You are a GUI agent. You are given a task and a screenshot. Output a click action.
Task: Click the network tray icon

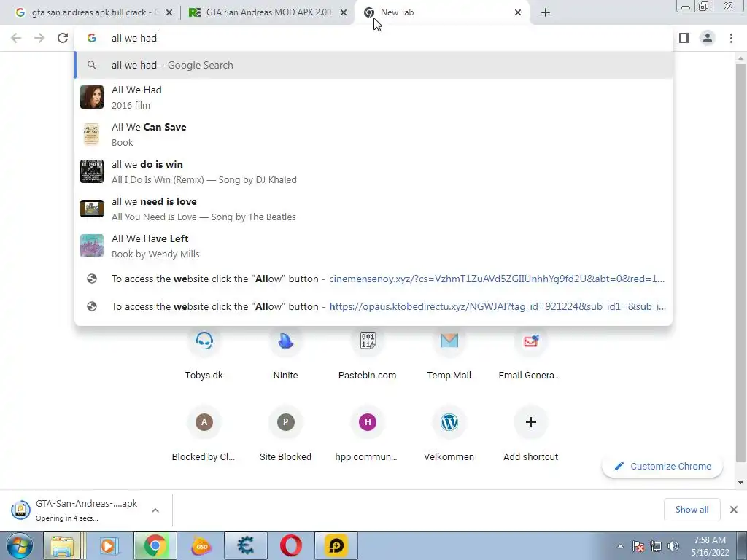656,546
